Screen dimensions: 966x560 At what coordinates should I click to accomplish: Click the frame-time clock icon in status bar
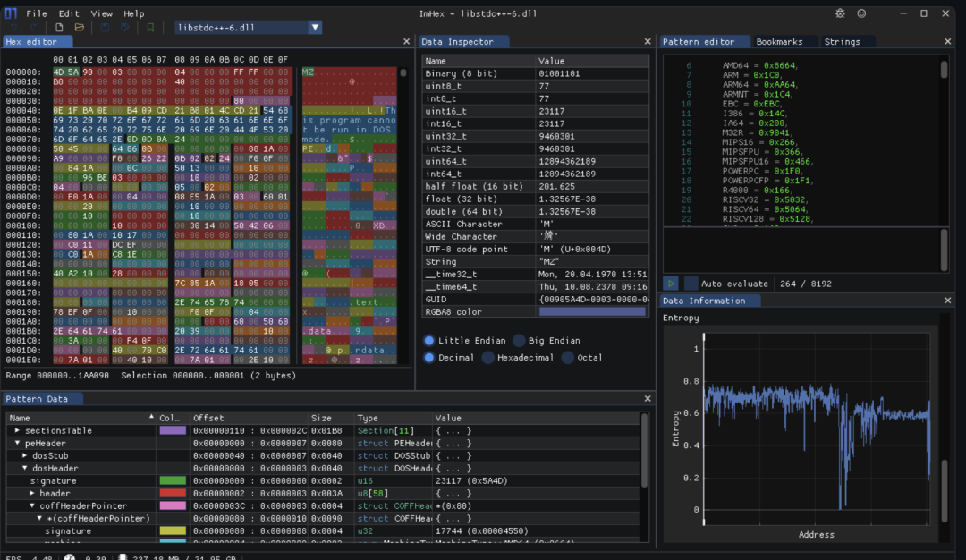pos(70,557)
